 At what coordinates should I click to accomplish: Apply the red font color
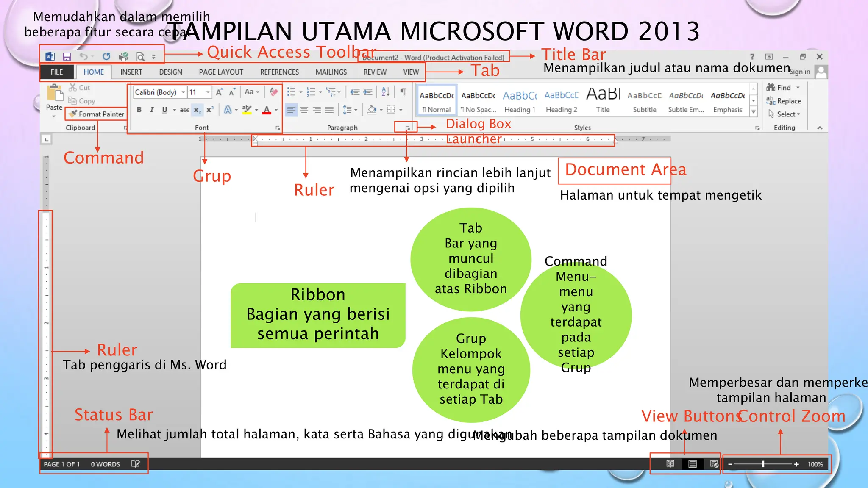267,110
